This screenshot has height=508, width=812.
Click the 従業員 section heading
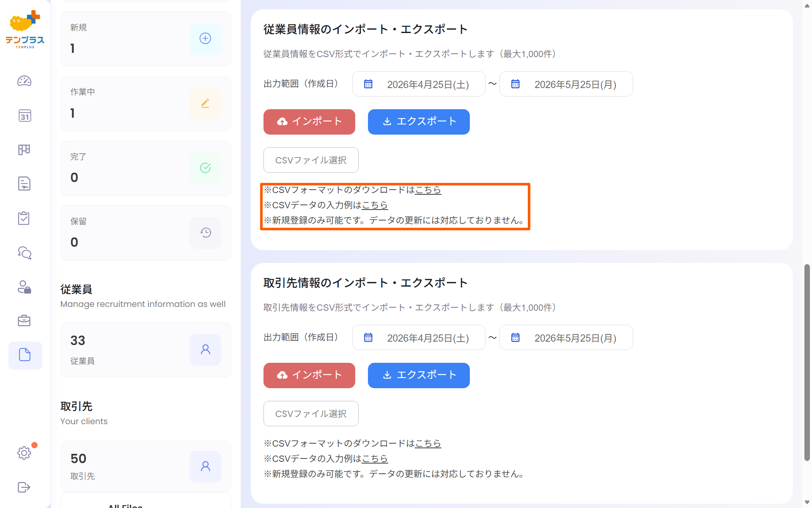[x=77, y=290]
